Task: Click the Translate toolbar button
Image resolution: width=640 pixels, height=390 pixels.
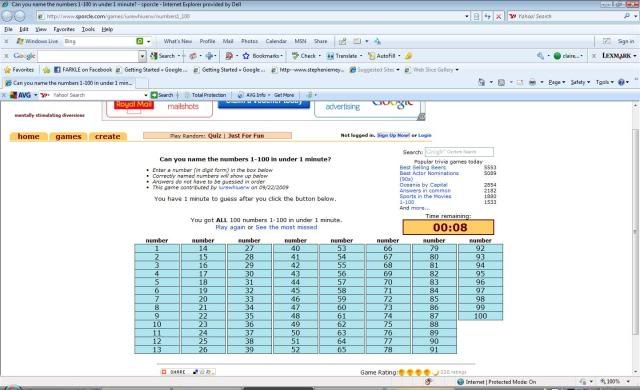Action: (x=343, y=56)
